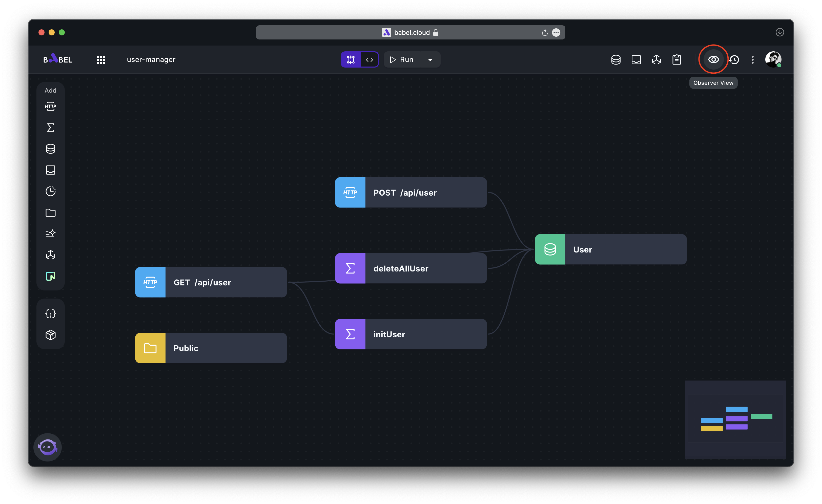Select the initUser function node

(411, 334)
